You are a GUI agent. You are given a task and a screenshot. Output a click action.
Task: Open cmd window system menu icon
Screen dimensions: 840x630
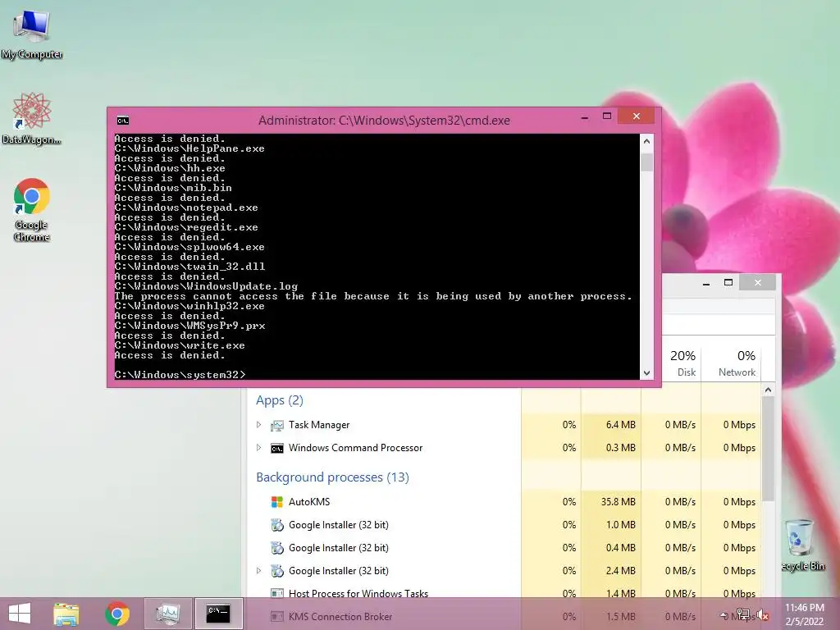click(123, 121)
